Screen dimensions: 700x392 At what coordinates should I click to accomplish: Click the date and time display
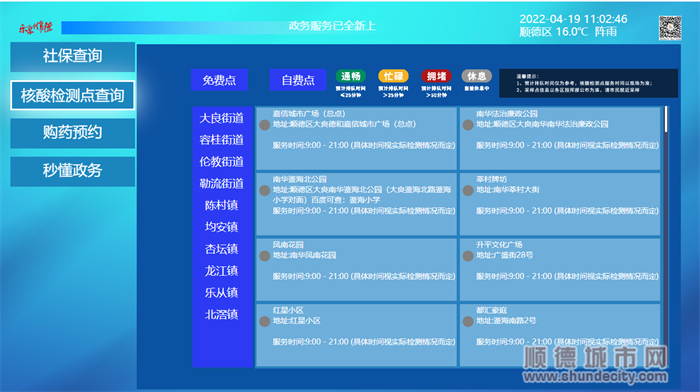[573, 19]
